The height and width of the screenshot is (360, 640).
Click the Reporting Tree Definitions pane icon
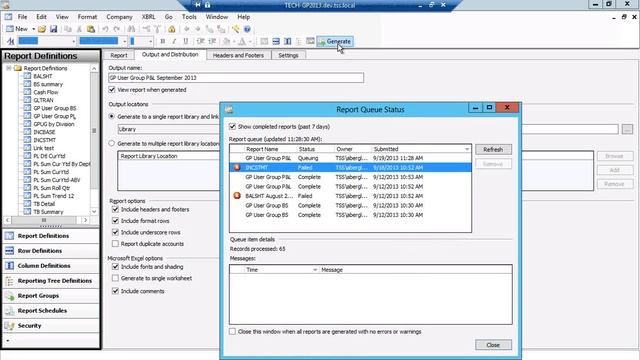click(9, 281)
